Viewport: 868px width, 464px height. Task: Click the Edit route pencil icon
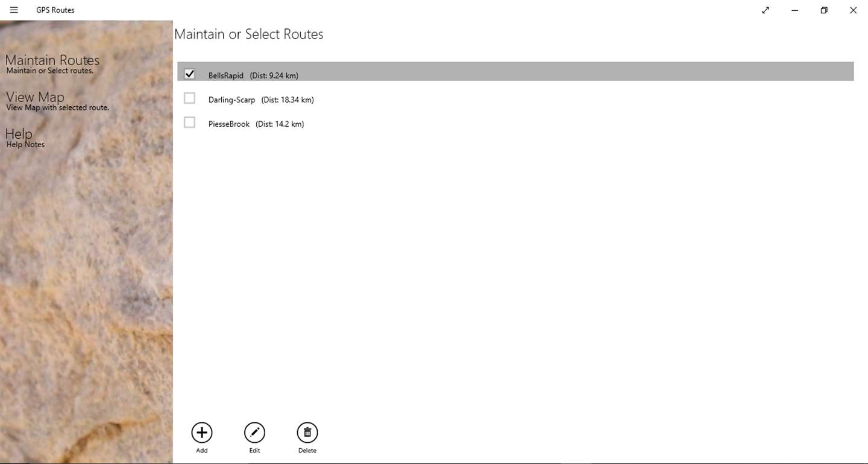click(x=254, y=433)
